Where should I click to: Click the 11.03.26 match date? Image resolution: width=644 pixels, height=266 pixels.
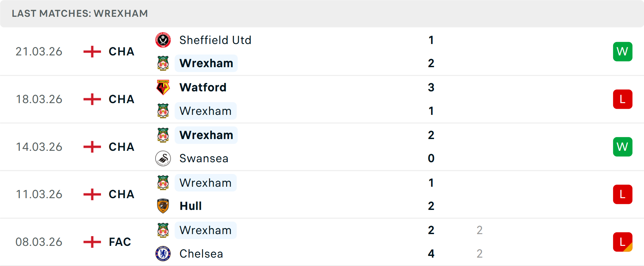coord(39,194)
